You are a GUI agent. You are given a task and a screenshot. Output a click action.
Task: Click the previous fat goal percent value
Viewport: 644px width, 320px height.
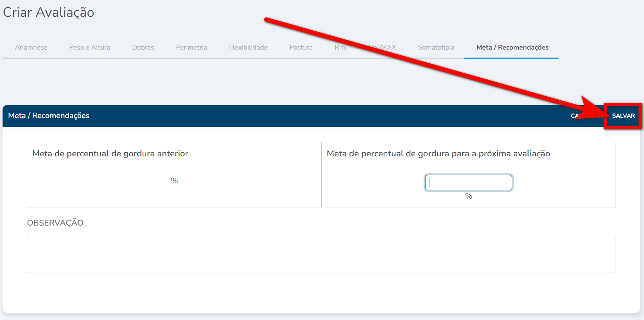click(174, 181)
